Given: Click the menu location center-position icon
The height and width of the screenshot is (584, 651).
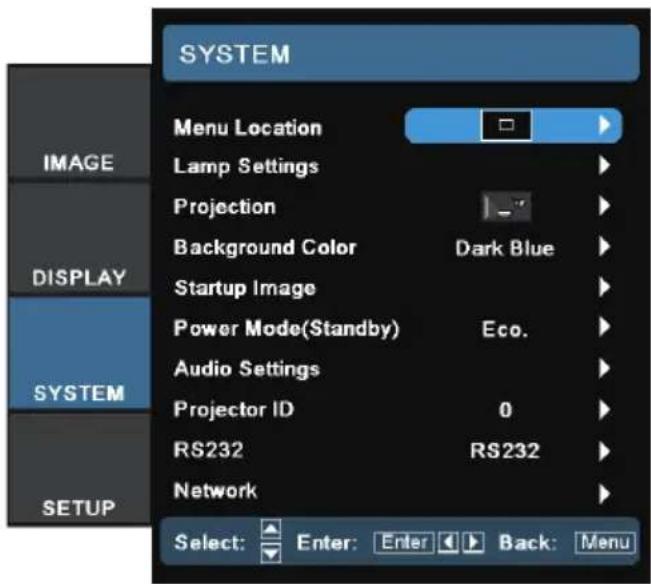Looking at the screenshot, I should (506, 125).
